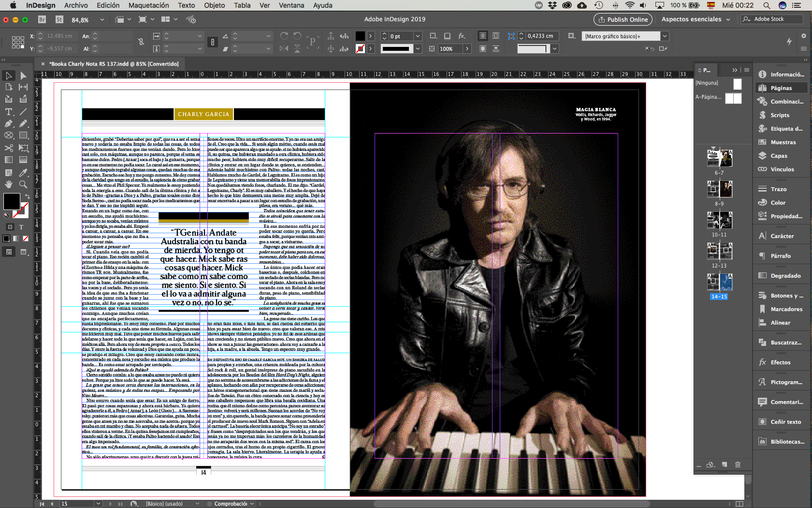
Task: Click the Publish Online button
Action: coord(623,19)
